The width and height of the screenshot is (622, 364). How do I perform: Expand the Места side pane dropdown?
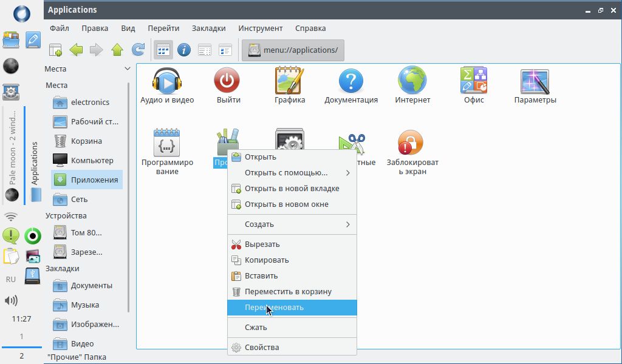pos(128,69)
